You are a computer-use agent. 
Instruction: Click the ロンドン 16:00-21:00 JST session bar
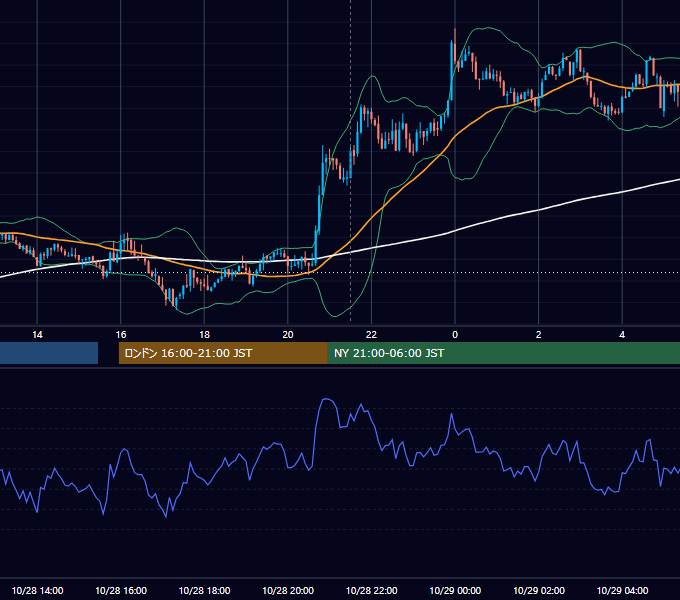pyautogui.click(x=223, y=353)
